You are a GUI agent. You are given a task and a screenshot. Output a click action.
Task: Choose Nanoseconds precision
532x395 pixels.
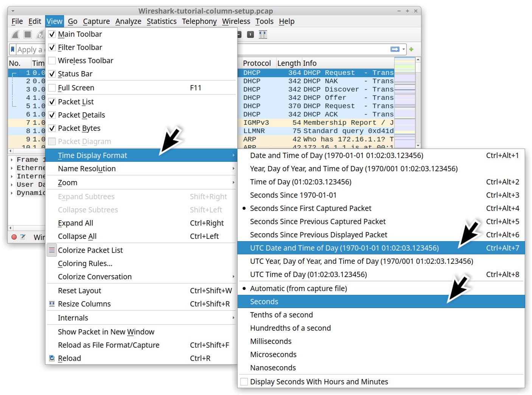tap(381, 368)
